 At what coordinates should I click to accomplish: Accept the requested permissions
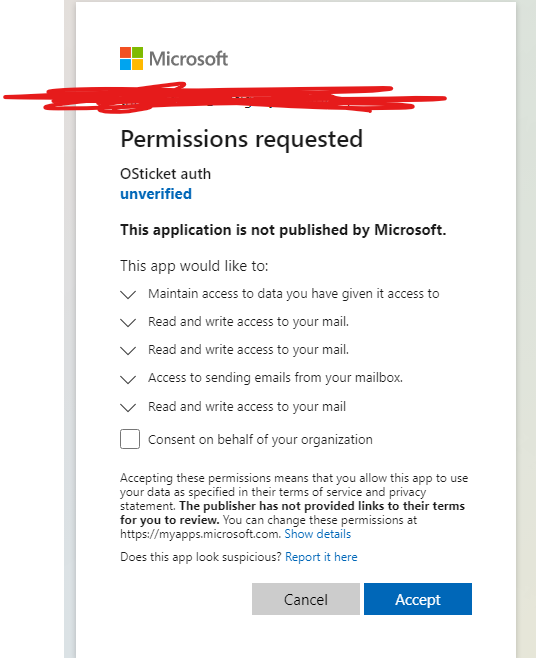click(x=418, y=599)
